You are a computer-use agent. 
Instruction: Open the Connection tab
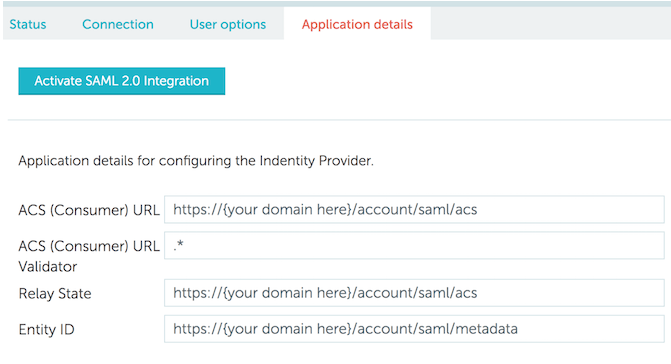[x=118, y=24]
